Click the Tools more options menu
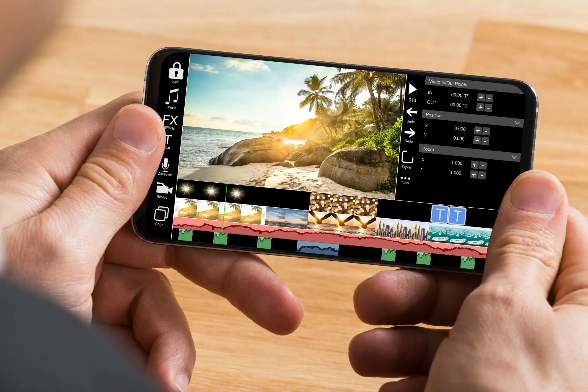Screen dimensions: 588x392 [403, 178]
